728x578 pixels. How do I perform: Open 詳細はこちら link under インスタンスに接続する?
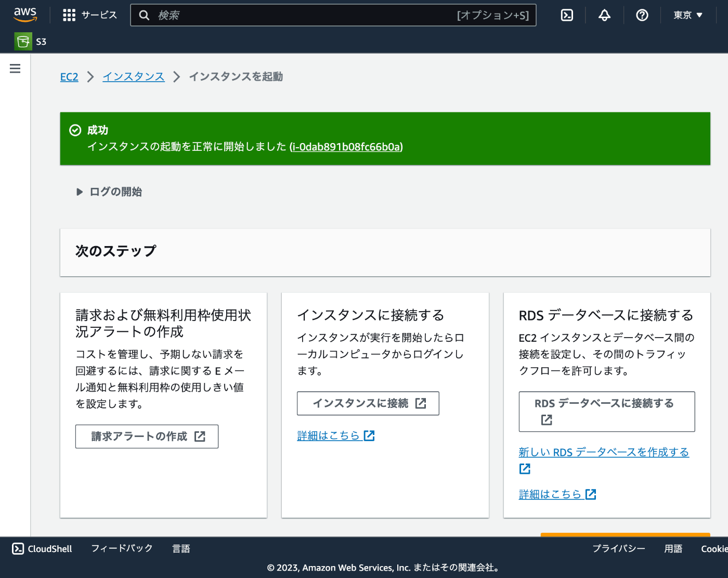point(336,435)
